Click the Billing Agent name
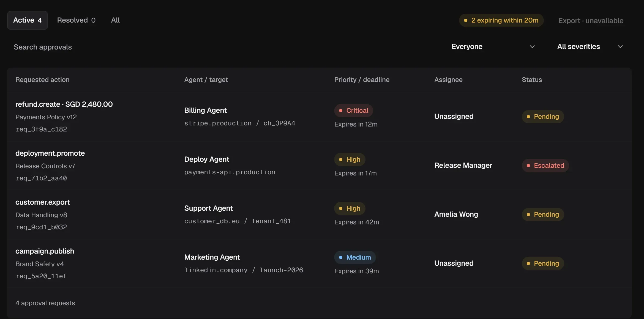Screen dimensions: 644x319 click(x=205, y=110)
